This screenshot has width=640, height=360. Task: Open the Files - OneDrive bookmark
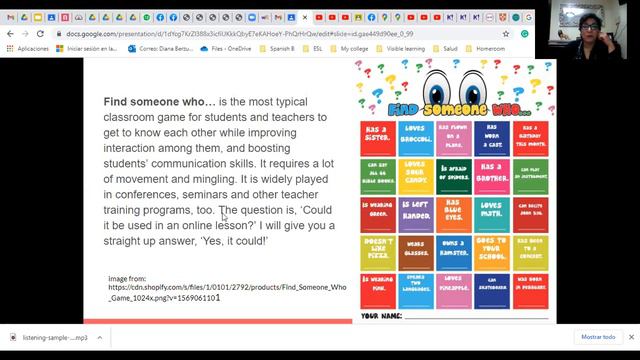tap(226, 49)
